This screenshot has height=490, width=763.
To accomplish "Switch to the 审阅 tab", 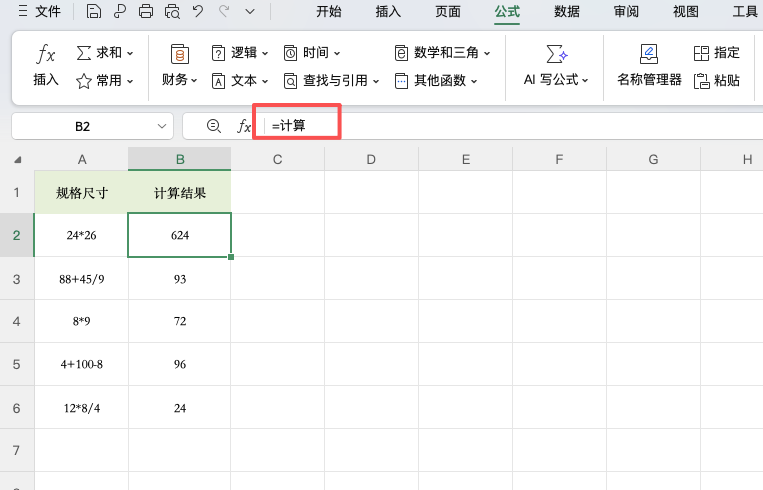I will point(626,11).
